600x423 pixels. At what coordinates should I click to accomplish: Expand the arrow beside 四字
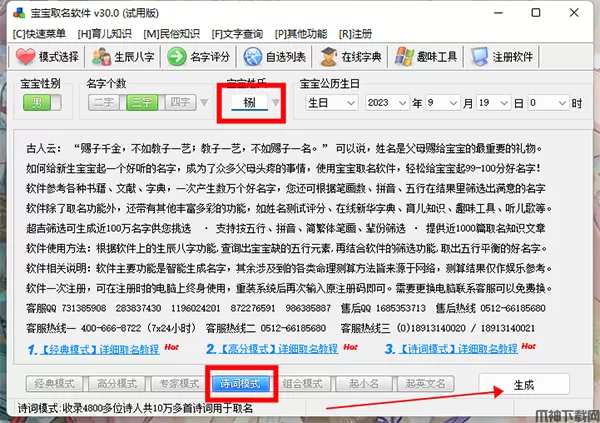pos(205,103)
